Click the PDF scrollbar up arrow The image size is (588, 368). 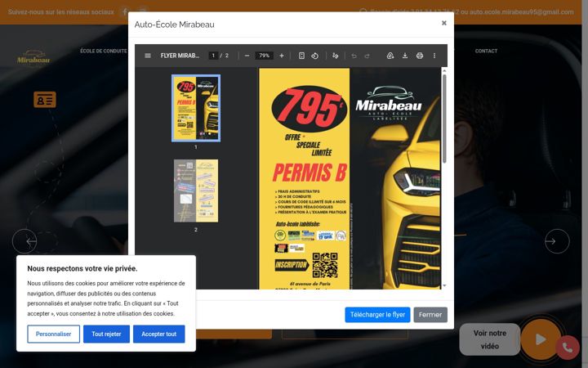click(x=444, y=70)
